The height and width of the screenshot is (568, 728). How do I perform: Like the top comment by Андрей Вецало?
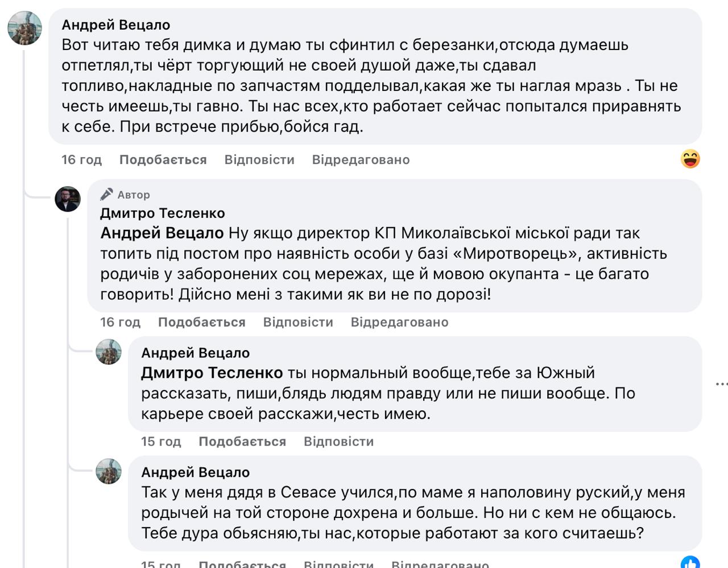(163, 160)
